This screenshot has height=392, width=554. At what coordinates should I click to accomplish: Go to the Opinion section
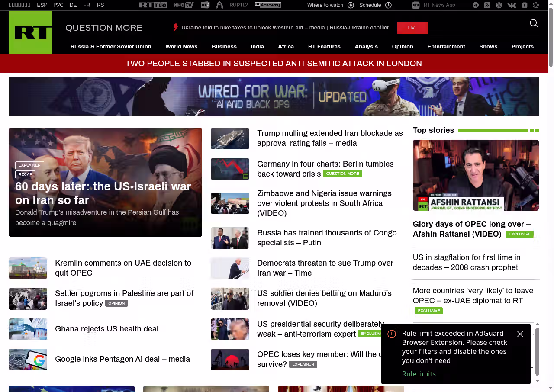coord(403,47)
